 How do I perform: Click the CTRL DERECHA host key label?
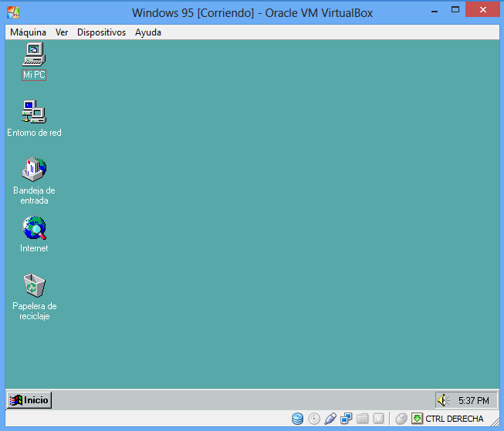point(455,419)
